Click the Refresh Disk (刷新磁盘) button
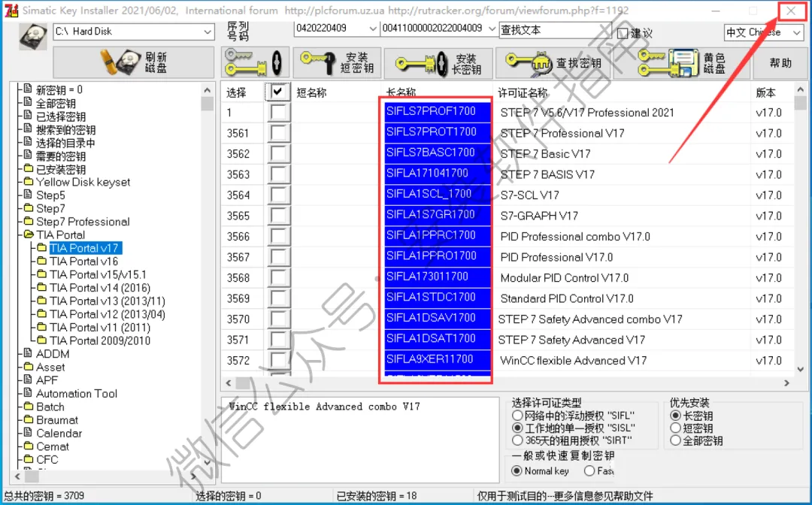 134,62
